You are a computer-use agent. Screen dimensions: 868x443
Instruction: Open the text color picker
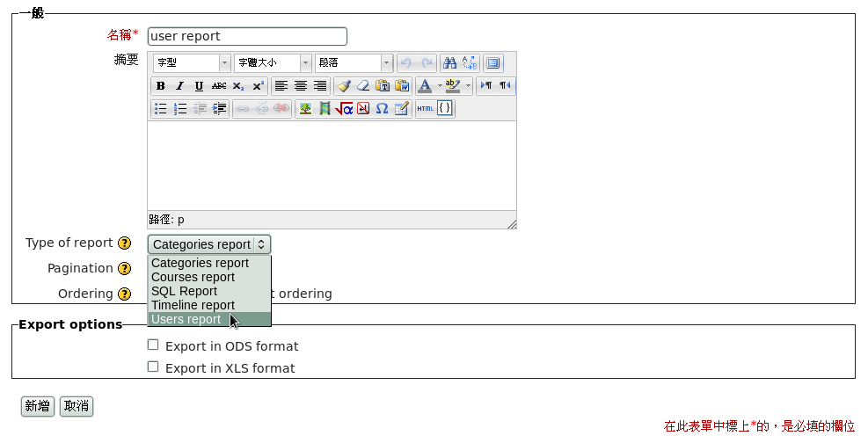point(426,86)
